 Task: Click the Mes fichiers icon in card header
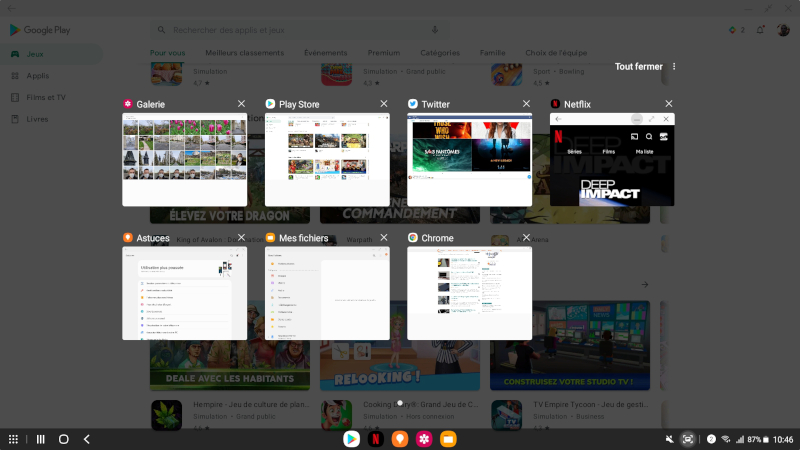tap(270, 238)
